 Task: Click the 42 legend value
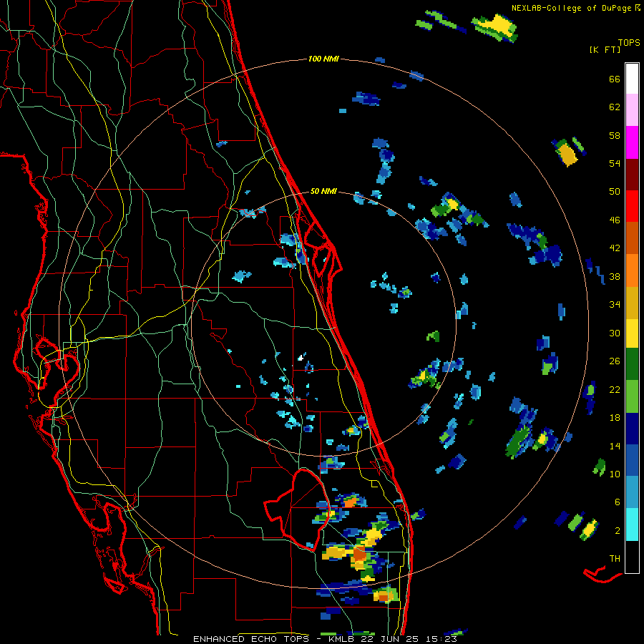(x=615, y=248)
